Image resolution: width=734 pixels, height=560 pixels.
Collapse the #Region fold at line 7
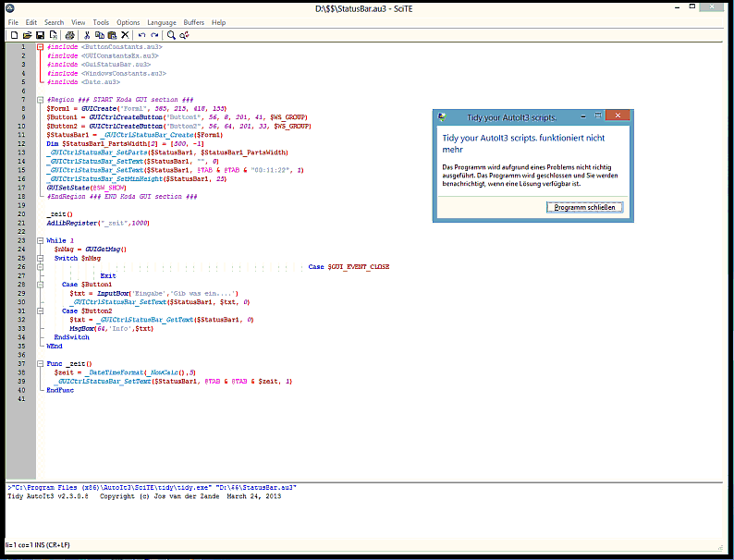tap(40, 99)
